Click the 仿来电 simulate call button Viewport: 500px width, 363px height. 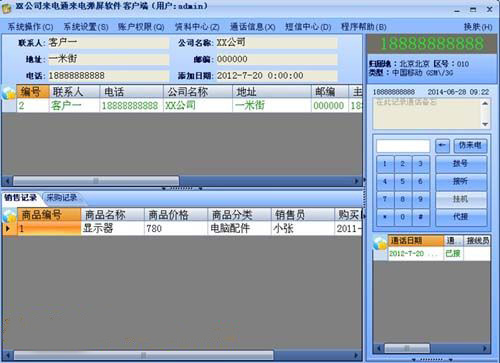click(x=470, y=145)
